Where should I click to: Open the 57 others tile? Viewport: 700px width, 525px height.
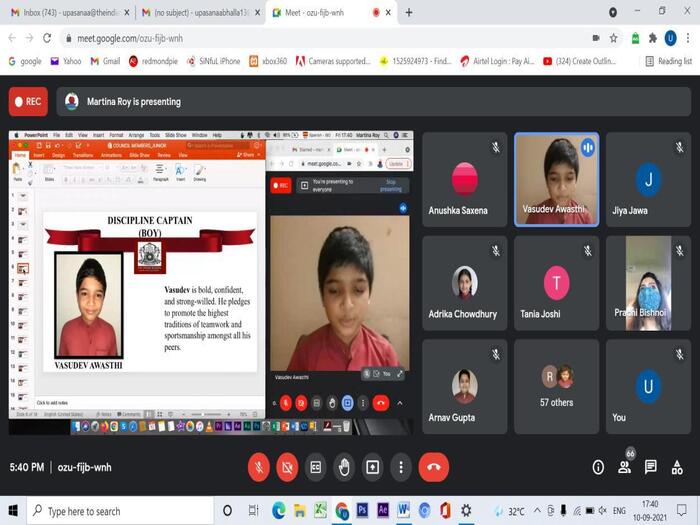[x=556, y=387]
